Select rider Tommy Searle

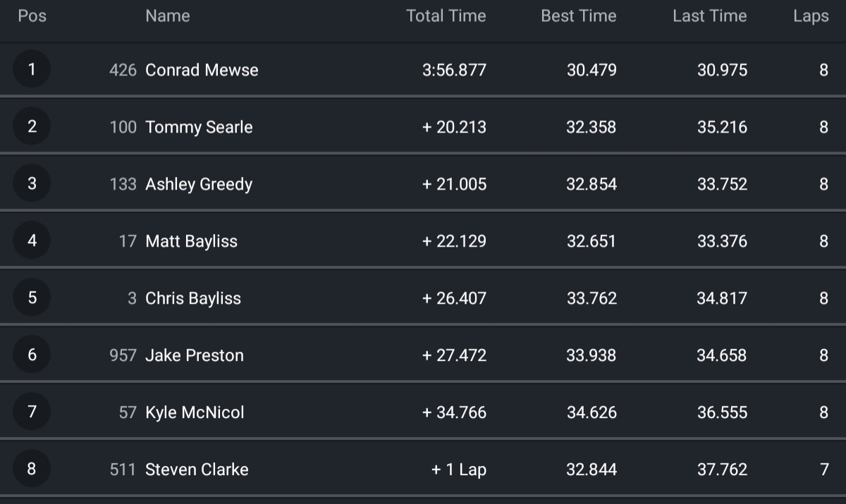click(199, 127)
